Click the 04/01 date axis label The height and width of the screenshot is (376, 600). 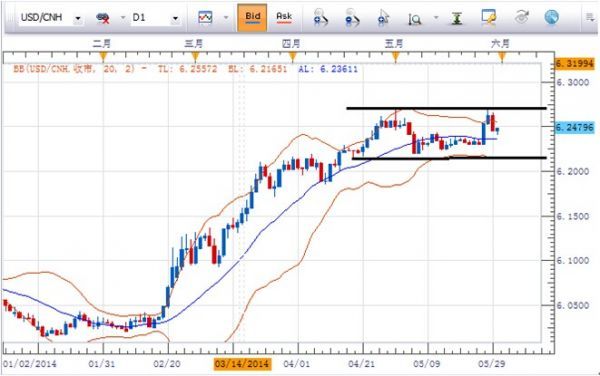pos(296,364)
